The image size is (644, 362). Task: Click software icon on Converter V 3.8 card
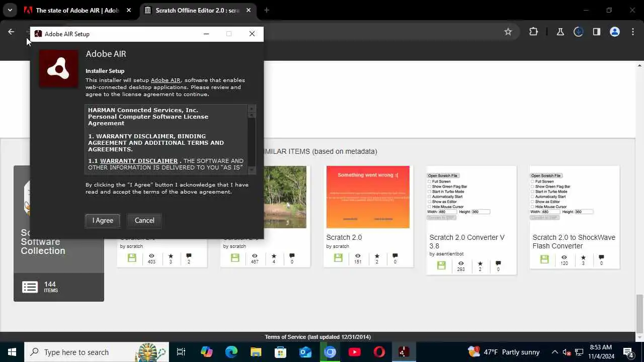[x=441, y=265]
